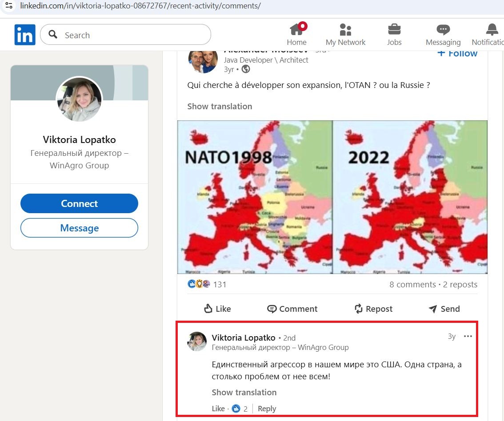Open the NATO 1998 vs 2022 map image

pyautogui.click(x=332, y=197)
